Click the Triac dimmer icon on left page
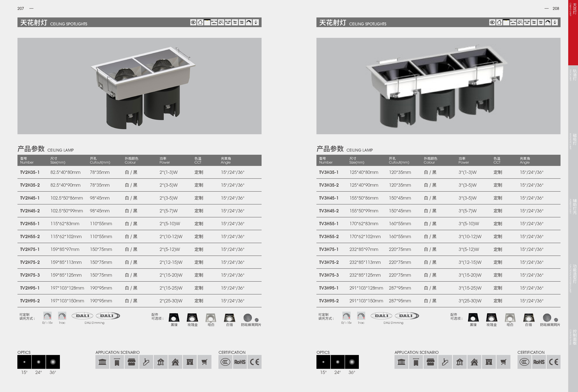Image resolution: width=578 pixels, height=392 pixels. pyautogui.click(x=62, y=316)
